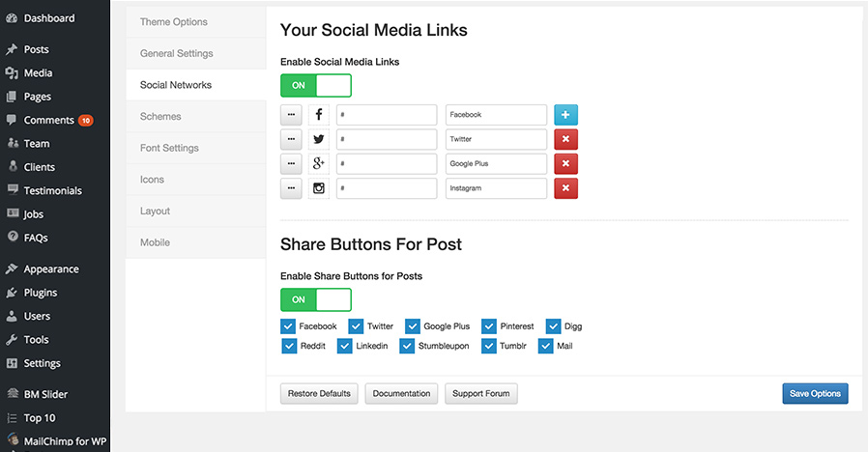Uncheck the Twitter share checkbox
The height and width of the screenshot is (452, 868).
point(356,326)
